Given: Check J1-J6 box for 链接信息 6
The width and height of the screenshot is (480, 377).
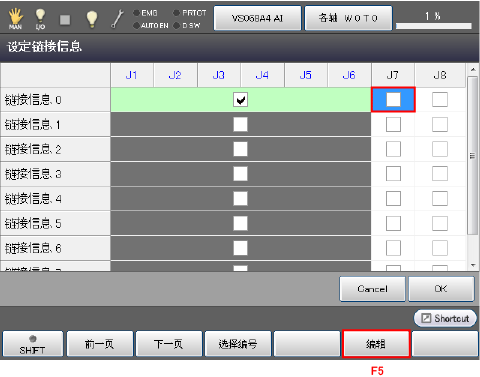Looking at the screenshot, I should pyautogui.click(x=240, y=248).
